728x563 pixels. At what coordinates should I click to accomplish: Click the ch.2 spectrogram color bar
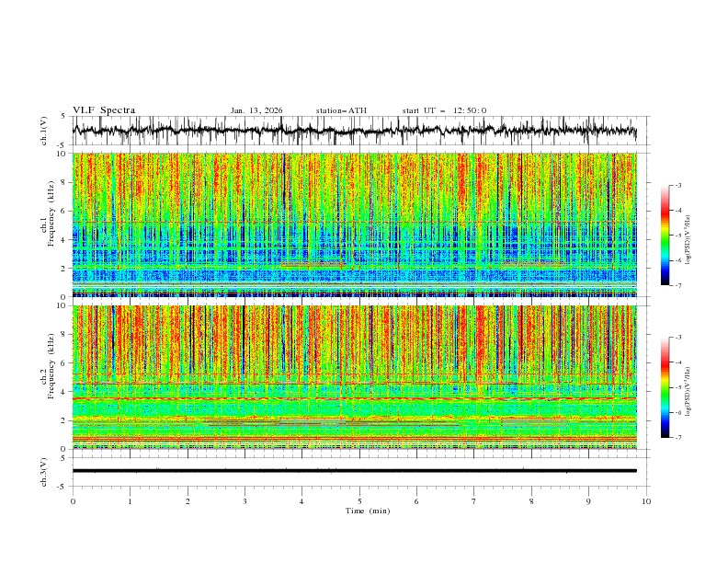pos(665,387)
